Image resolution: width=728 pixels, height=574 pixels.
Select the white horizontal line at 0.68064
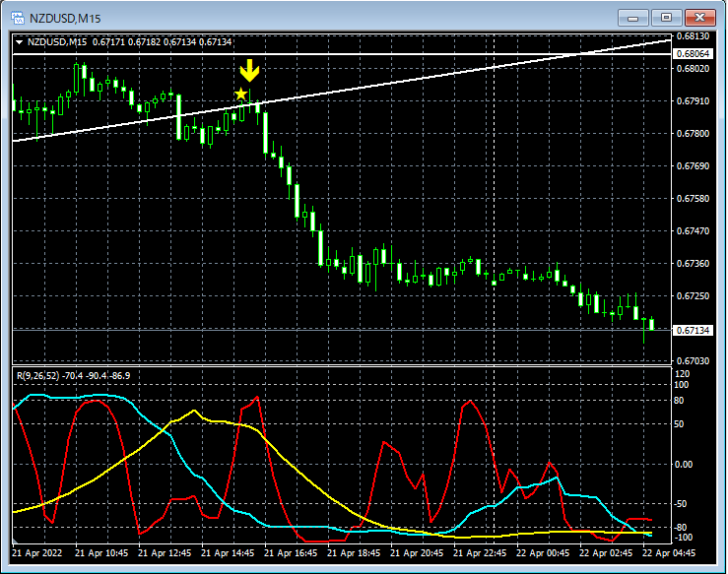[x=342, y=54]
